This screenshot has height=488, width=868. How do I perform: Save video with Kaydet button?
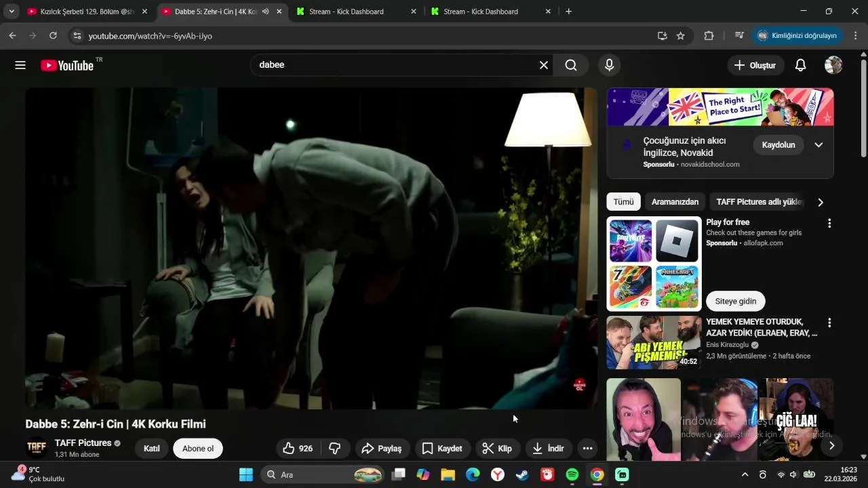pos(442,448)
